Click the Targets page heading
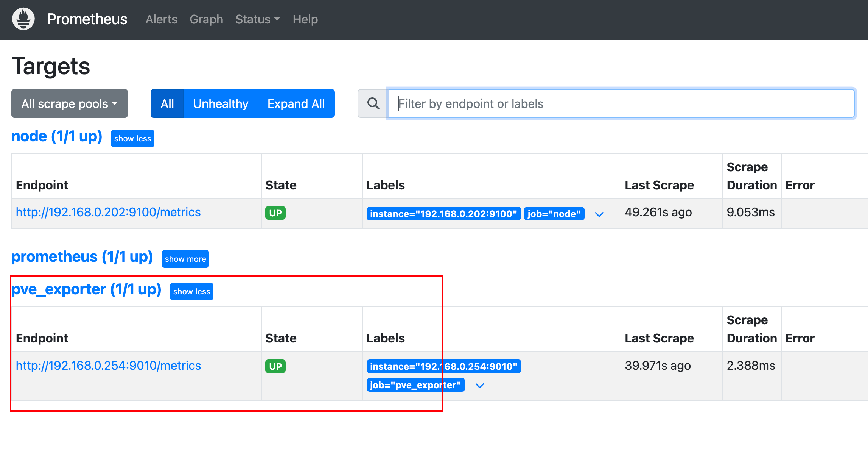This screenshot has width=868, height=450. [51, 66]
